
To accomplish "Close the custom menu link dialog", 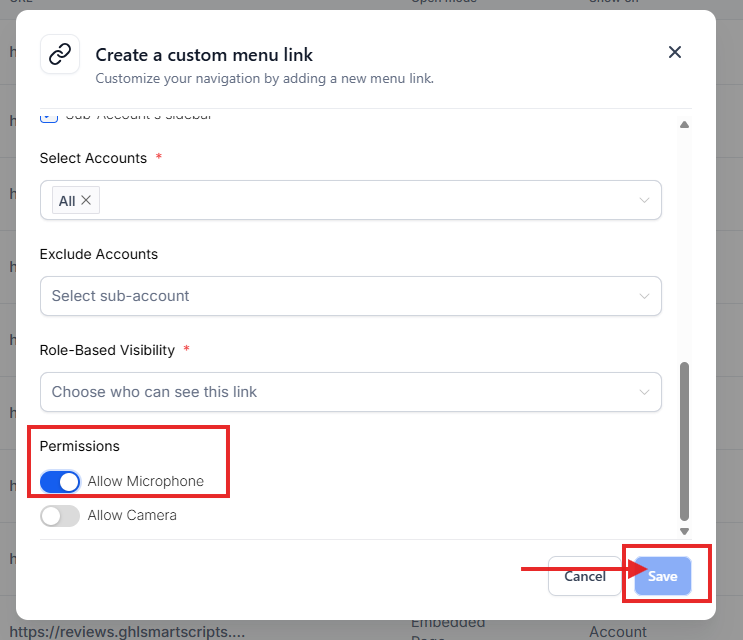I will click(x=675, y=52).
